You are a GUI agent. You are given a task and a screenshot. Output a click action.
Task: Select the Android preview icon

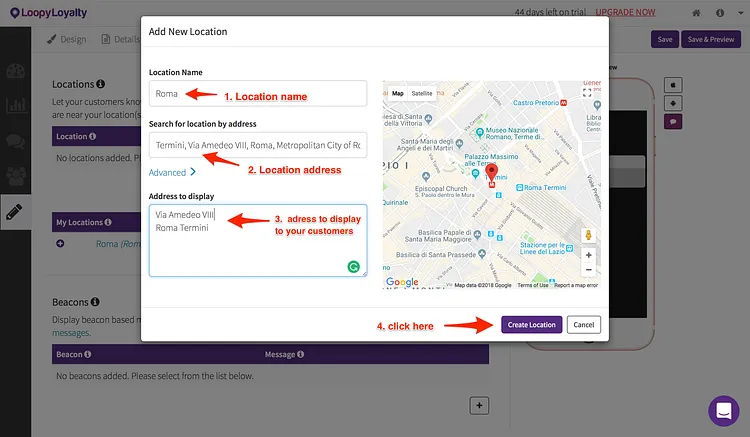(673, 103)
